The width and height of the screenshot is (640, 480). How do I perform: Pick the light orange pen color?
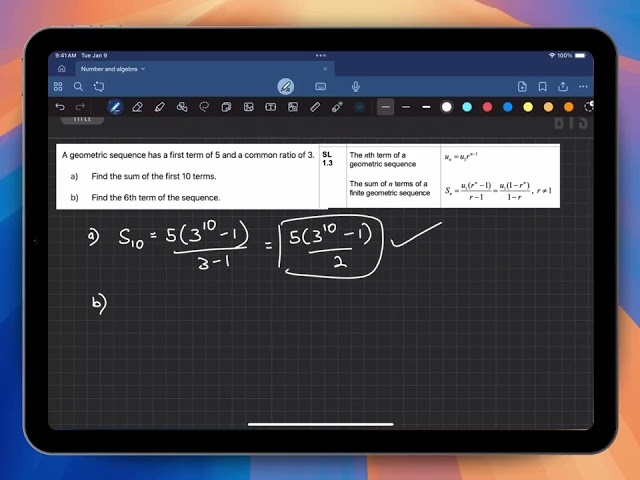pyautogui.click(x=548, y=107)
